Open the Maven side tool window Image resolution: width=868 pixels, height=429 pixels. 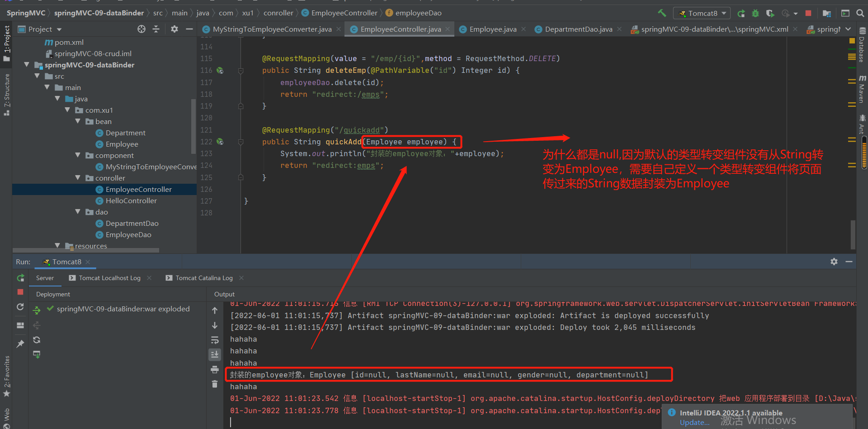pos(862,90)
